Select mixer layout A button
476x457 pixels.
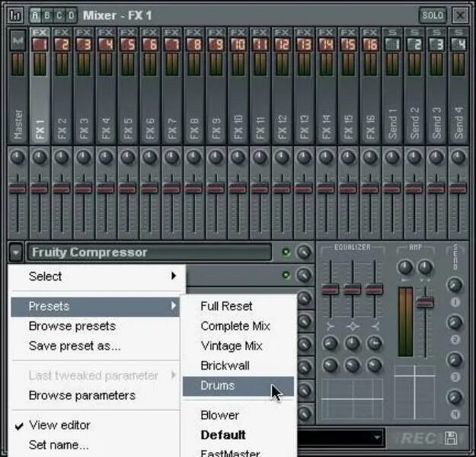pos(35,15)
